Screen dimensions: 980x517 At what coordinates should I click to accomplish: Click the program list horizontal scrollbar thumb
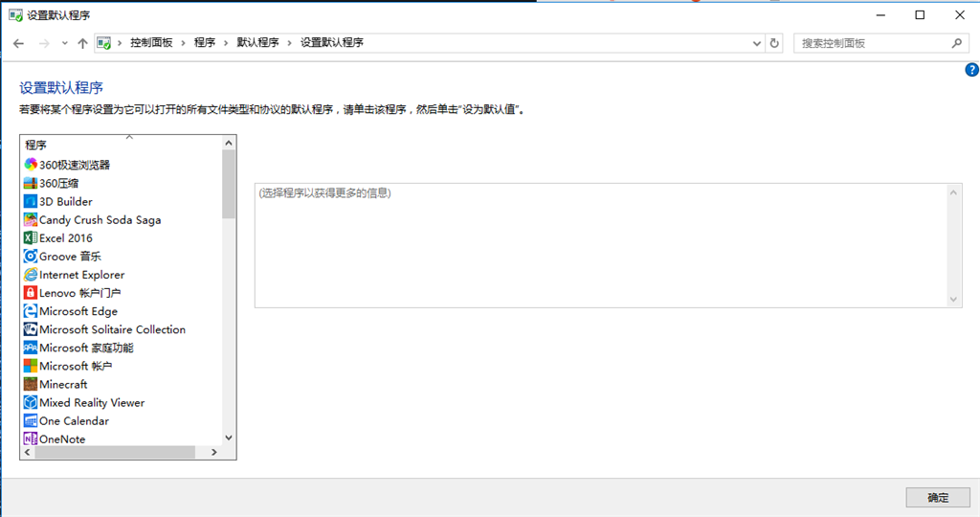[x=115, y=452]
